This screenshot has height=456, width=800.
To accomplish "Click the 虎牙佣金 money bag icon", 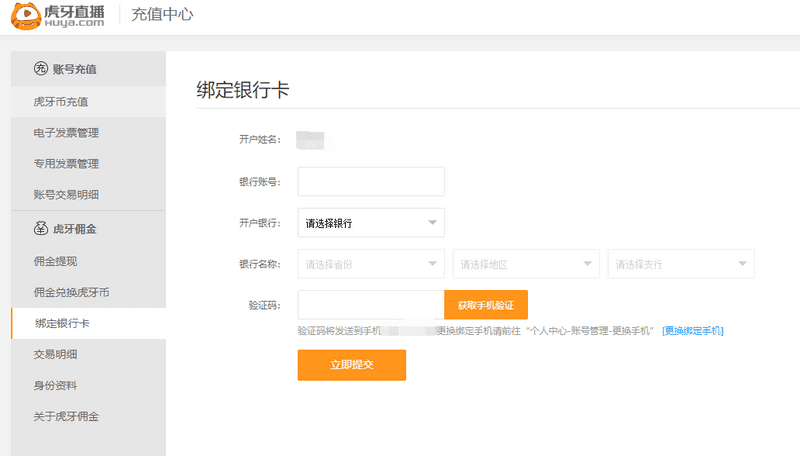I will pyautogui.click(x=41, y=228).
